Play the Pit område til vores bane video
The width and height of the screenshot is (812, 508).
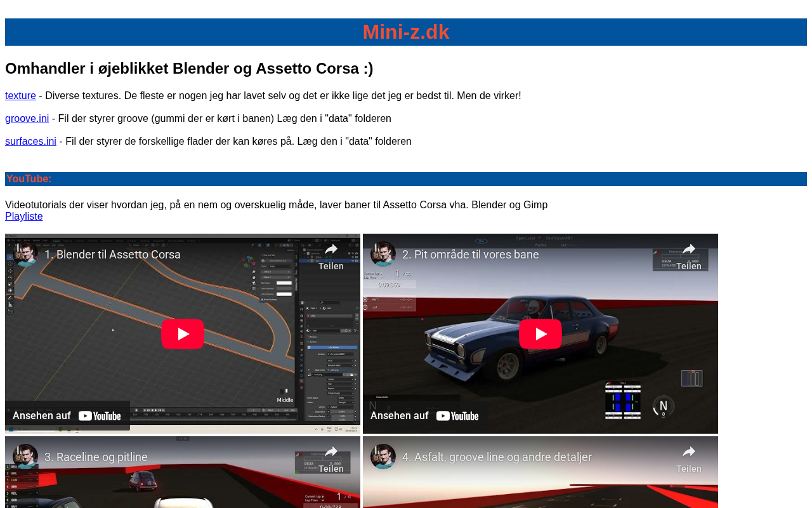coord(540,334)
